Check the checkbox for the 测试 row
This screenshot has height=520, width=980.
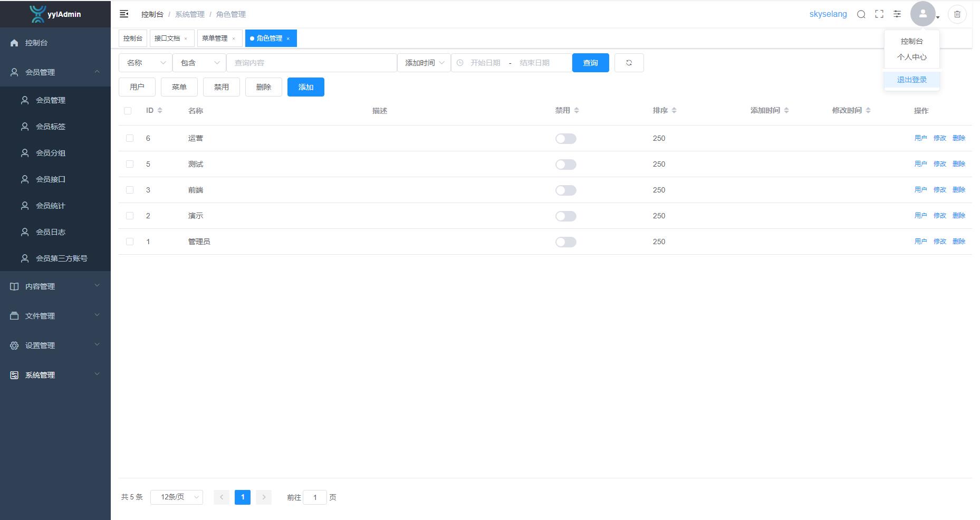(x=130, y=164)
